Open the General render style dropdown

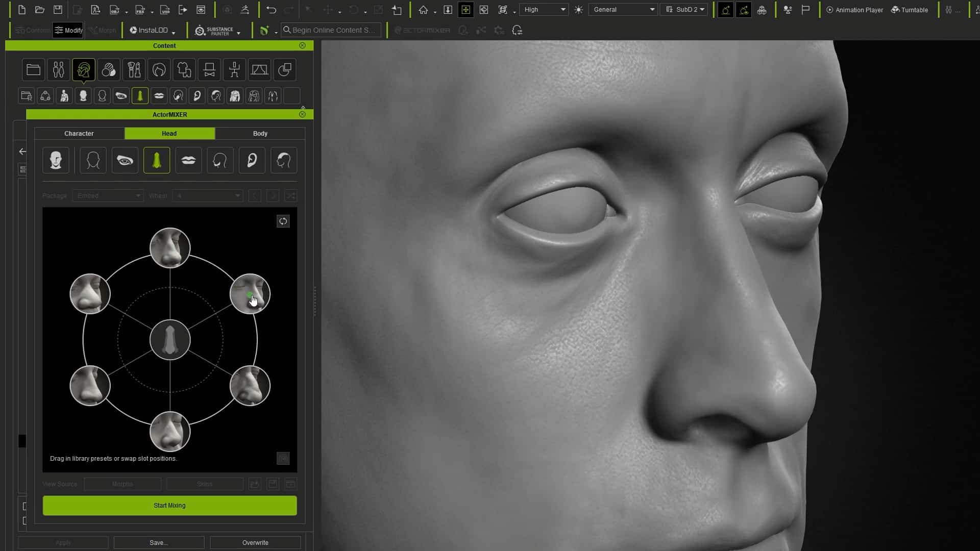coord(623,9)
